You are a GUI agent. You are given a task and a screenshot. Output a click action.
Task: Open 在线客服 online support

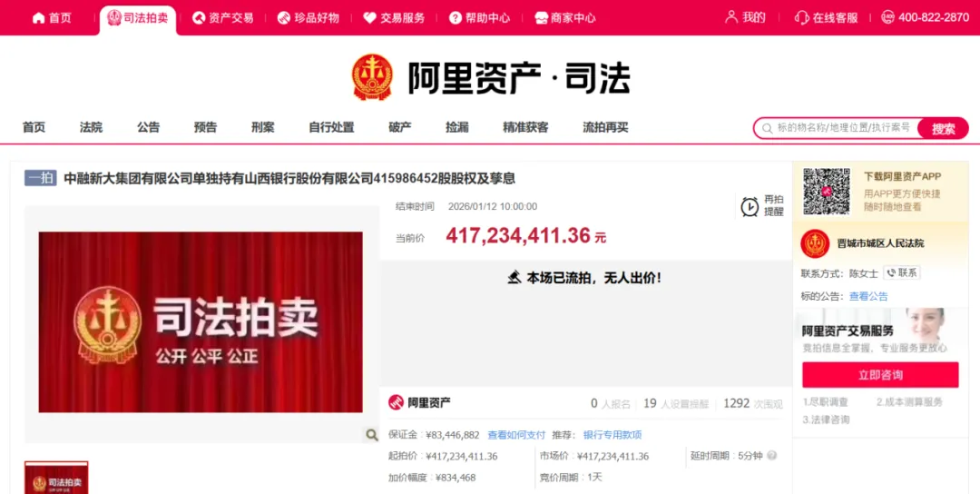tap(827, 17)
